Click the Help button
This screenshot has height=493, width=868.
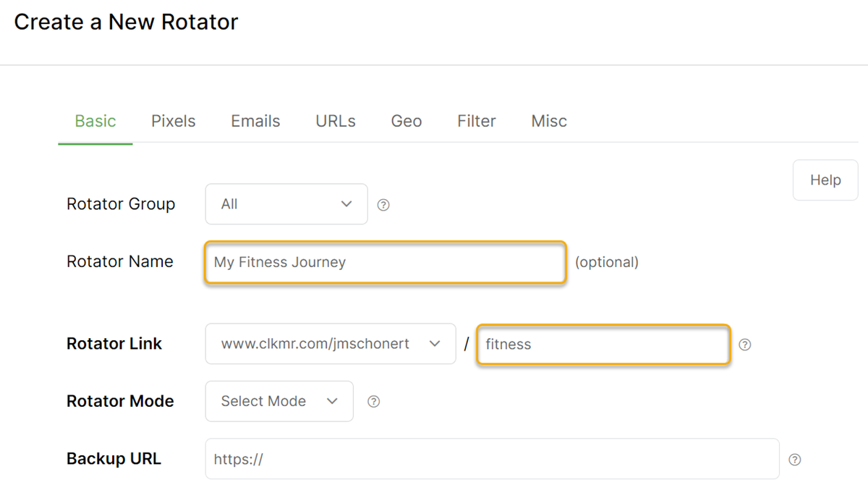(x=825, y=180)
